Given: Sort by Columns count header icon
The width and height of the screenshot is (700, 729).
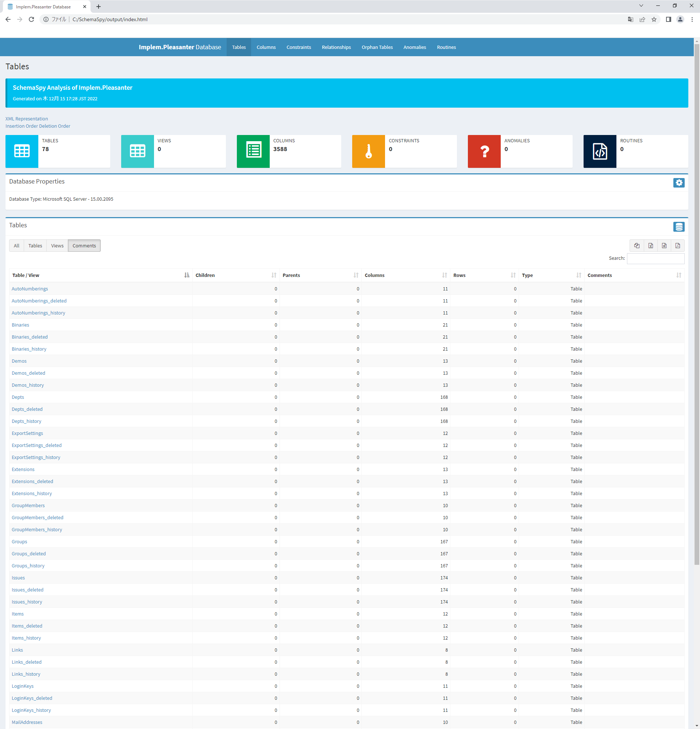Looking at the screenshot, I should 445,275.
